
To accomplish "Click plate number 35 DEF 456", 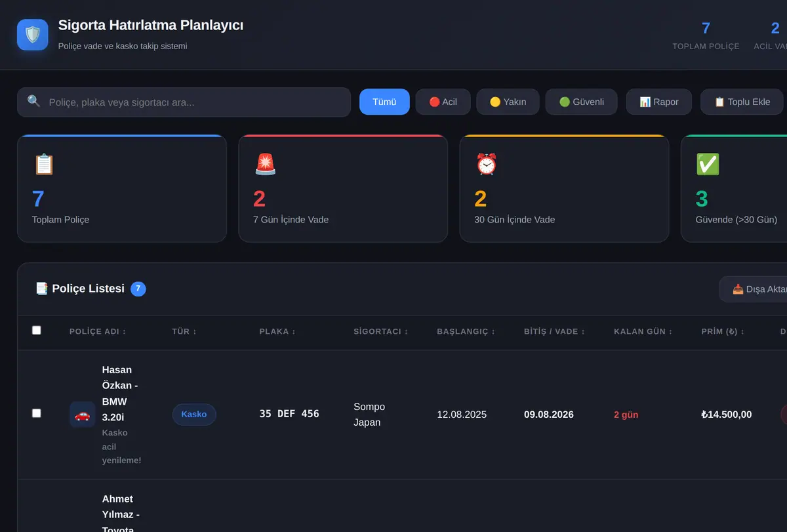I will (289, 414).
